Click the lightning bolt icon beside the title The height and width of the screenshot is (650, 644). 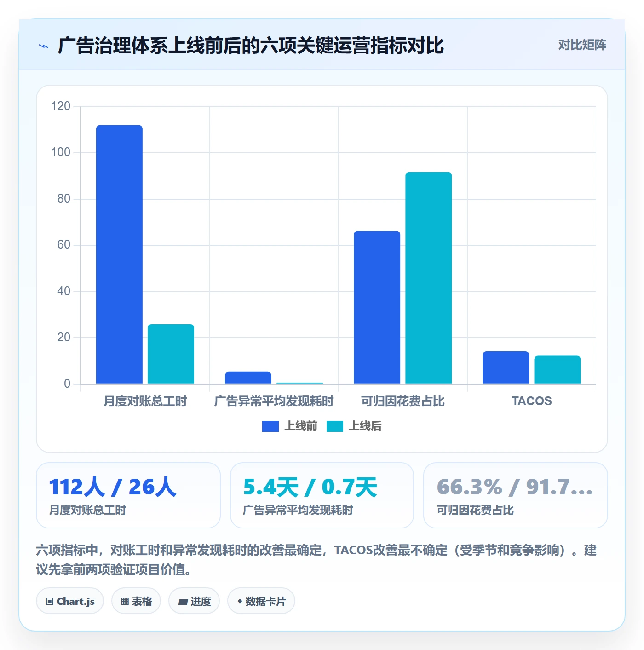(x=44, y=46)
